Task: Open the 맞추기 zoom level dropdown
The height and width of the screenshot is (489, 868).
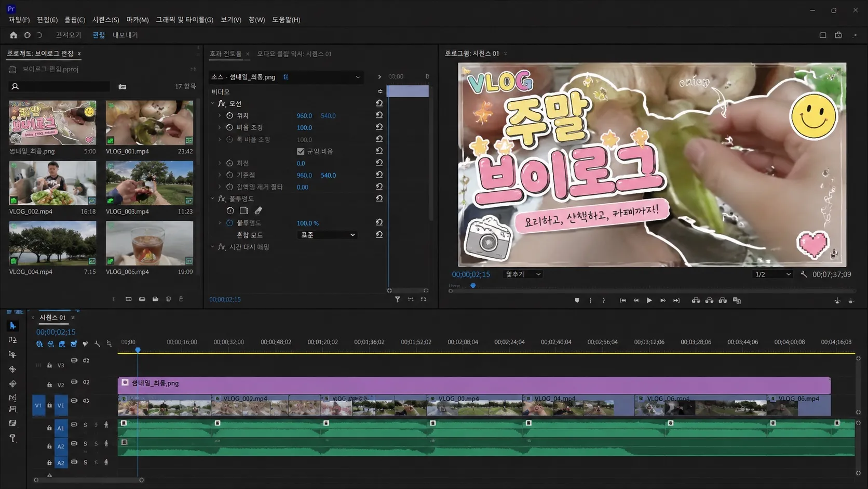Action: pyautogui.click(x=523, y=274)
